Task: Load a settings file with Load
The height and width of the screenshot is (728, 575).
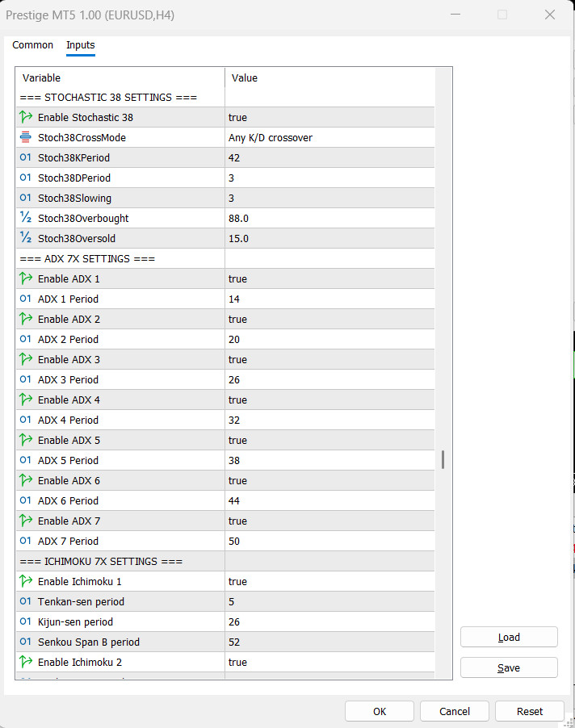Action: pos(509,637)
